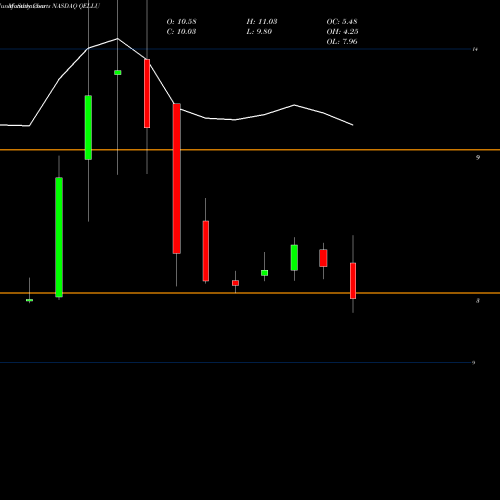Image resolution: width=500 pixels, height=500 pixels.
Task: Click the "OH: 4.25" value
Action: click(x=342, y=32)
